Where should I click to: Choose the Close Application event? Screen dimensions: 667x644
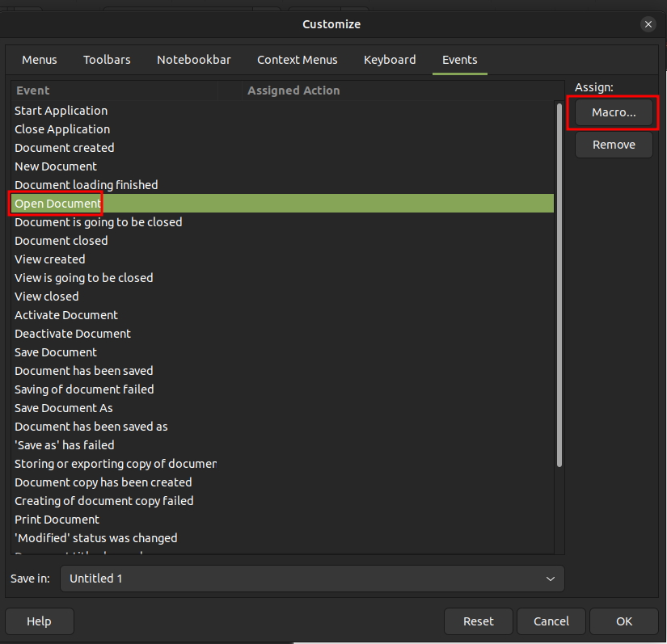(x=62, y=129)
